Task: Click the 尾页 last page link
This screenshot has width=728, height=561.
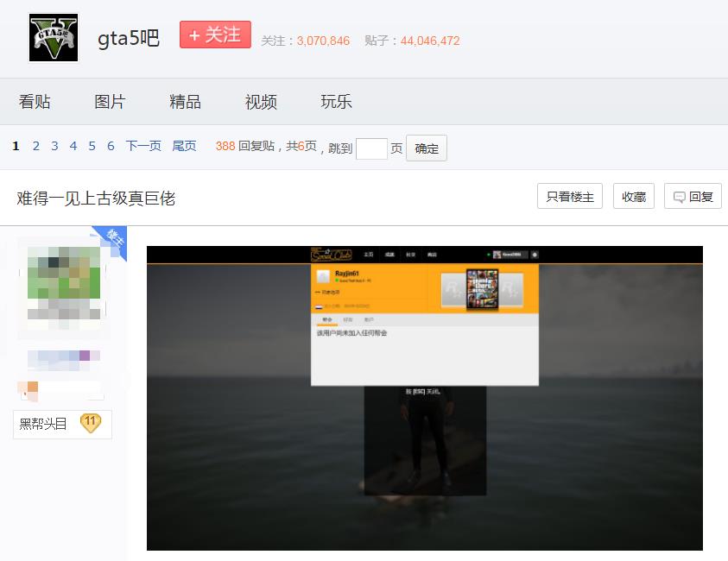Action: coord(184,147)
